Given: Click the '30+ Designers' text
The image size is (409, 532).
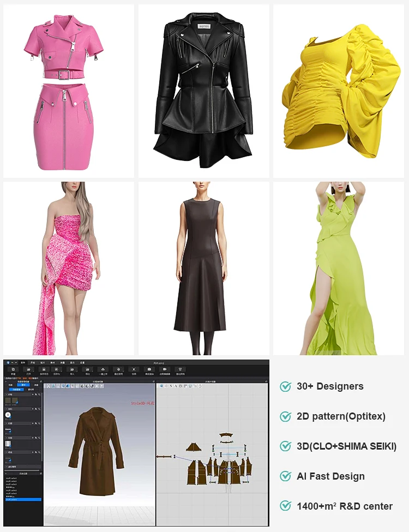Looking at the screenshot, I should click(330, 386).
